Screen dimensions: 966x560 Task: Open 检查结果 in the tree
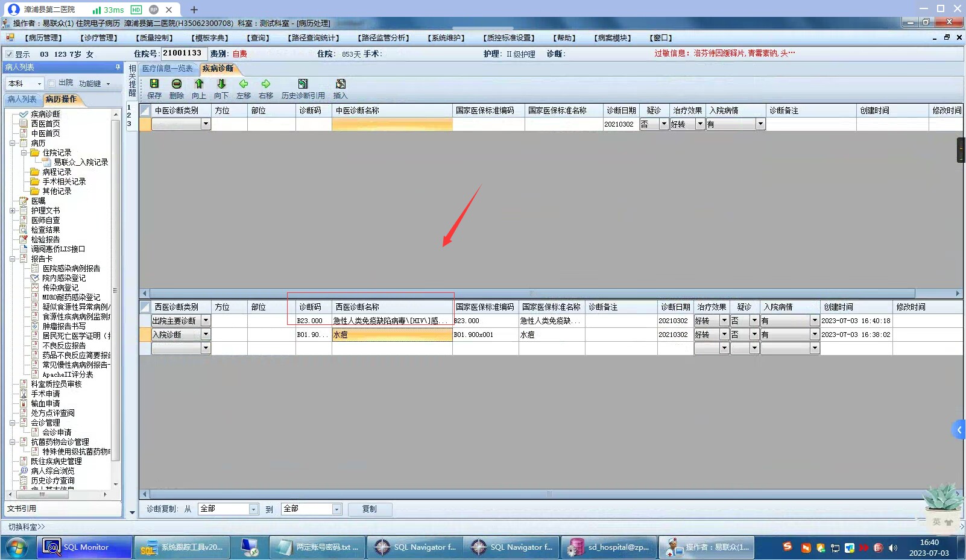(45, 230)
